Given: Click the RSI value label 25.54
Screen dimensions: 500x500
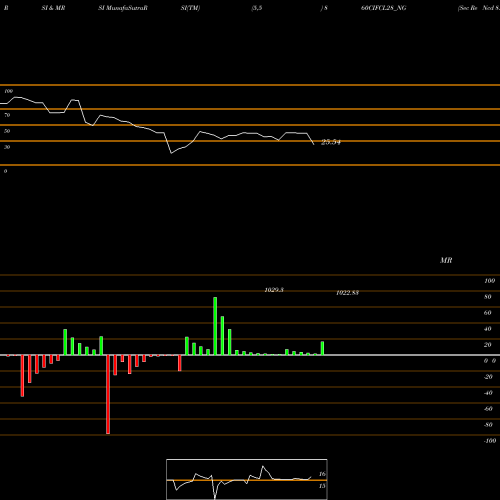Looking at the screenshot, I should coord(331,142).
